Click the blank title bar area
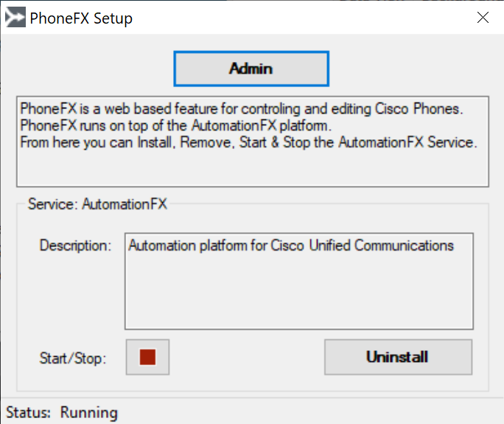Screen dimensions: 504x424 pyautogui.click(x=302, y=18)
